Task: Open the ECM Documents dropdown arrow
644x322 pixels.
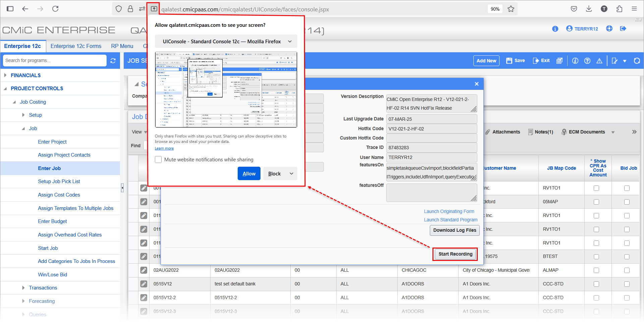Action: click(x=613, y=132)
